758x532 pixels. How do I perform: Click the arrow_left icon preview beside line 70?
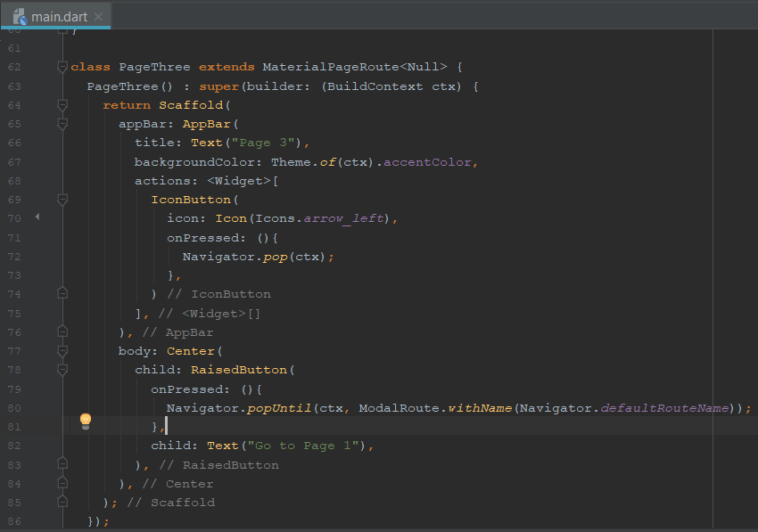coord(37,217)
